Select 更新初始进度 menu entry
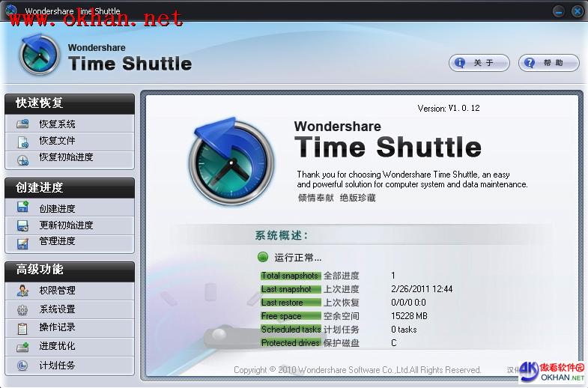588x388 pixels. click(70, 225)
